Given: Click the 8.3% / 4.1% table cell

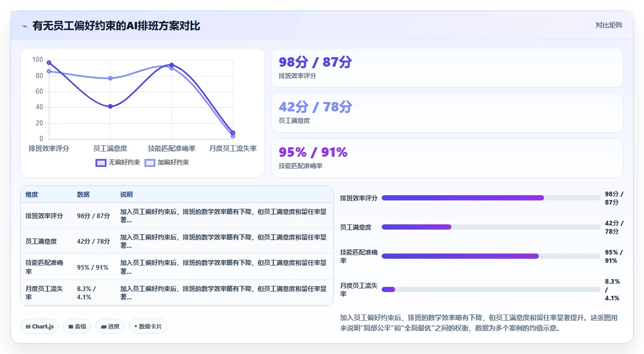Looking at the screenshot, I should tap(86, 293).
